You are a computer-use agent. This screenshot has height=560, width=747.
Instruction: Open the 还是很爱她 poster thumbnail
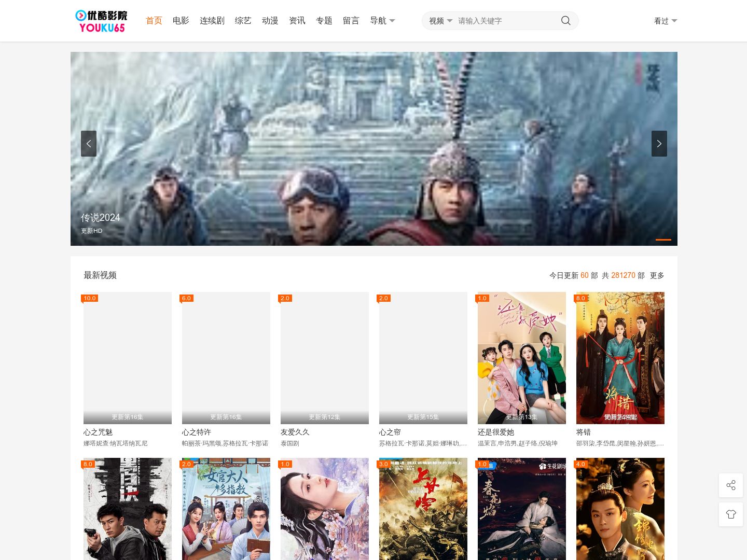[522, 358]
